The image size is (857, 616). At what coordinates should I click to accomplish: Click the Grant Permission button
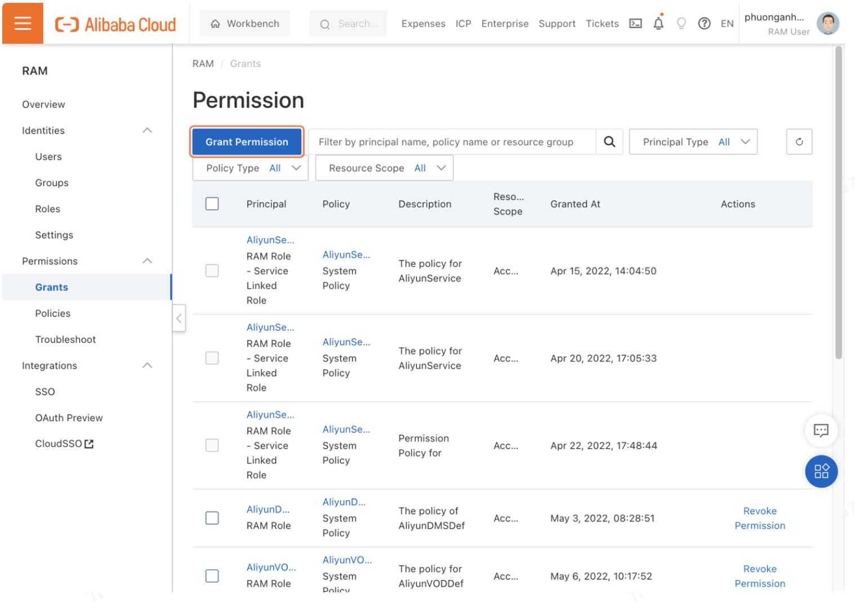point(247,142)
